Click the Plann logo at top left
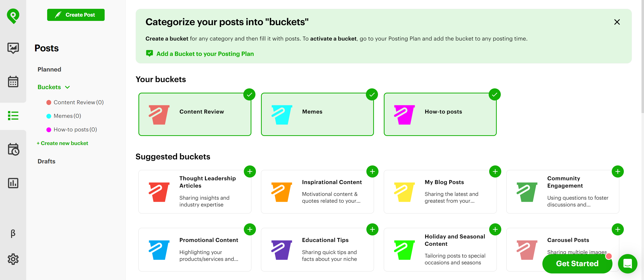This screenshot has height=280, width=644. coord(13,16)
